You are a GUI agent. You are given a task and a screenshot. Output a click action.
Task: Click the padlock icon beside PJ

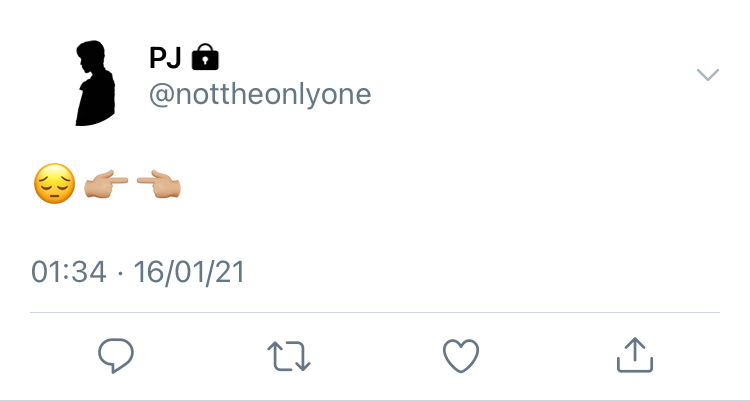[x=205, y=57]
